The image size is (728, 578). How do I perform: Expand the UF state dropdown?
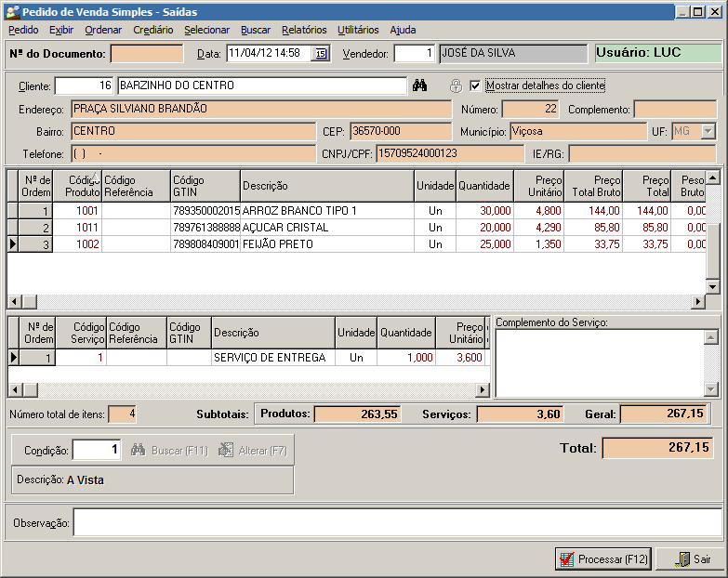[x=708, y=132]
